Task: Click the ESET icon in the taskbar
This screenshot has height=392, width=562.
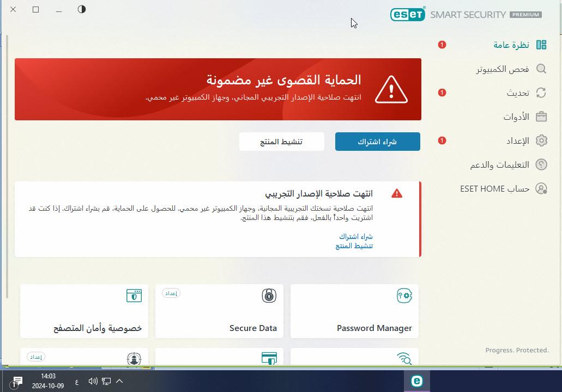Action: pyautogui.click(x=417, y=381)
